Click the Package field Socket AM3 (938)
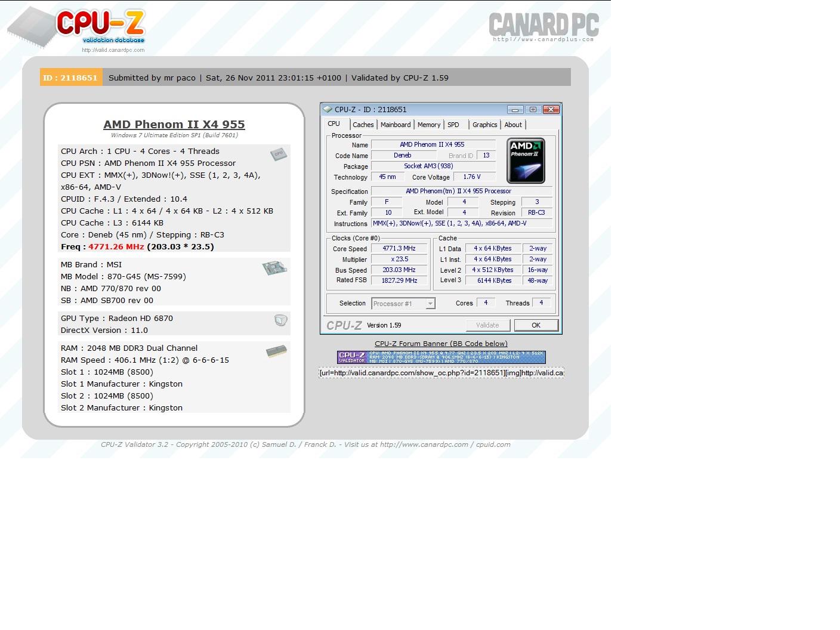 pyautogui.click(x=433, y=166)
